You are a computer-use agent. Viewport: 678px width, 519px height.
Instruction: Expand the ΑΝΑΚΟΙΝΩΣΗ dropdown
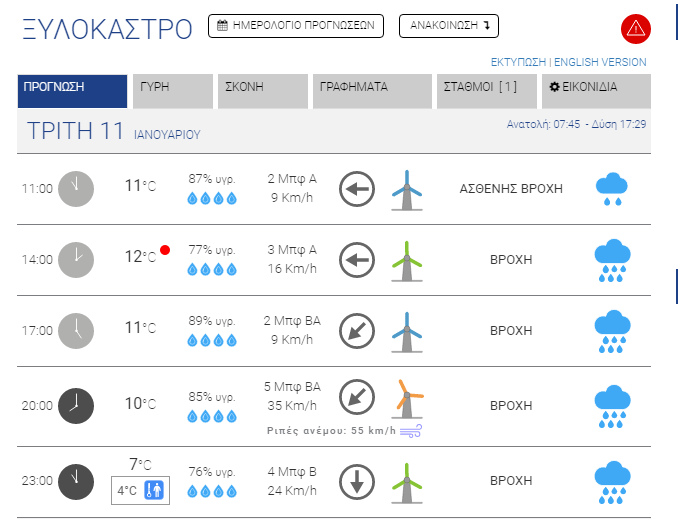[448, 26]
